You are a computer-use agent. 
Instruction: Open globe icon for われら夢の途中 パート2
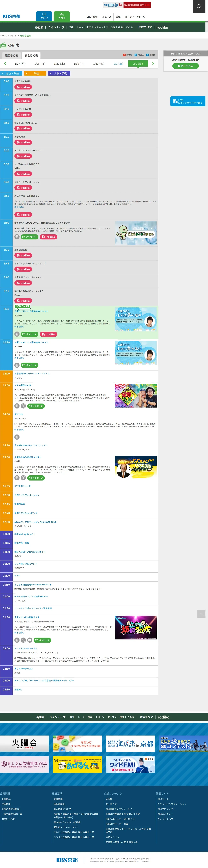(17, 365)
